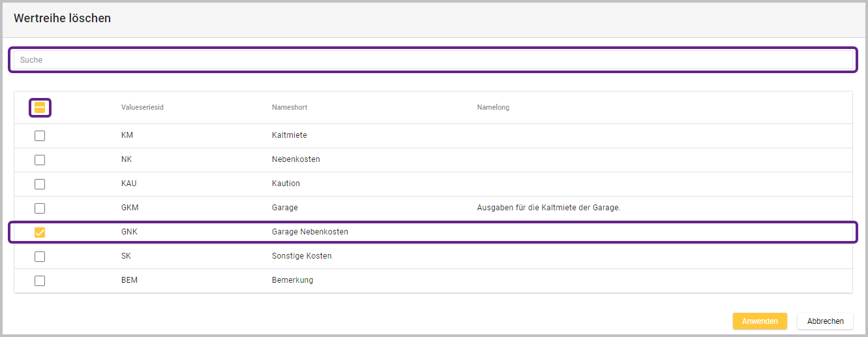Mark the SK Sonstige Kosten checkbox

(x=40, y=257)
